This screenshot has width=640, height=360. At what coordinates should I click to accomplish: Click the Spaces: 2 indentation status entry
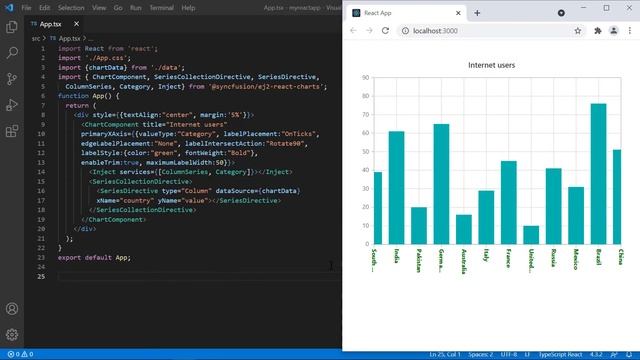tap(480, 354)
